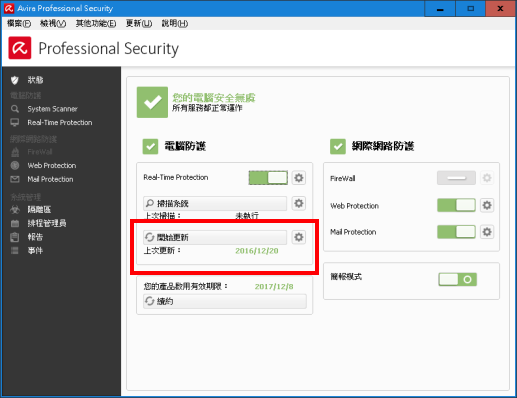Open the 其他功能(E) menu
This screenshot has height=398, width=517.
pos(96,23)
